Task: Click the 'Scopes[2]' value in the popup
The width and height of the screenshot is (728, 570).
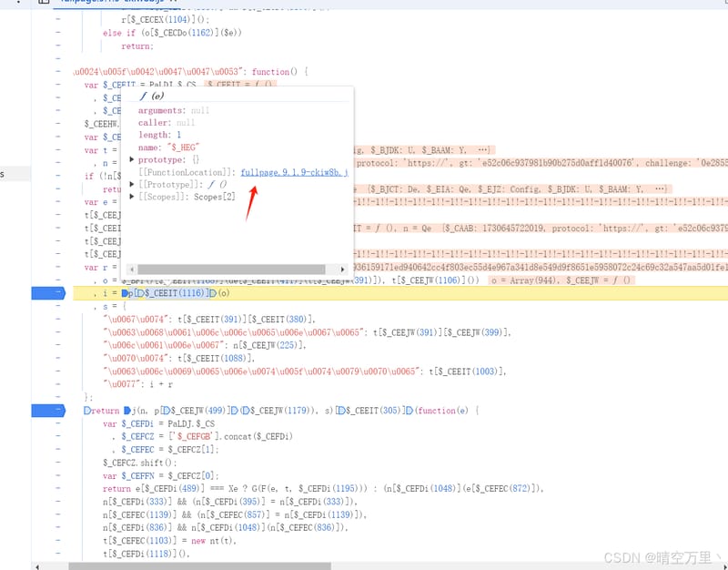Action: click(x=215, y=197)
